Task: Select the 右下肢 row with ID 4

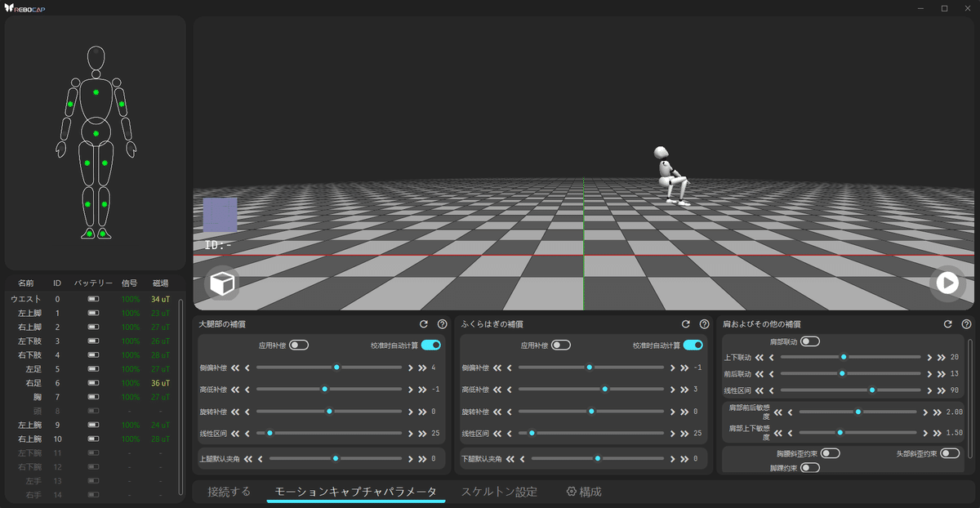Action: tap(91, 355)
